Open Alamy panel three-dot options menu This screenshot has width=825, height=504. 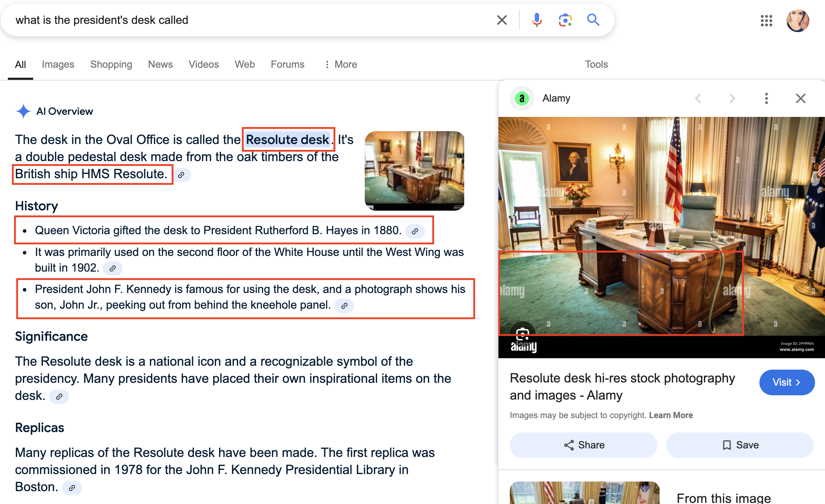[x=766, y=98]
